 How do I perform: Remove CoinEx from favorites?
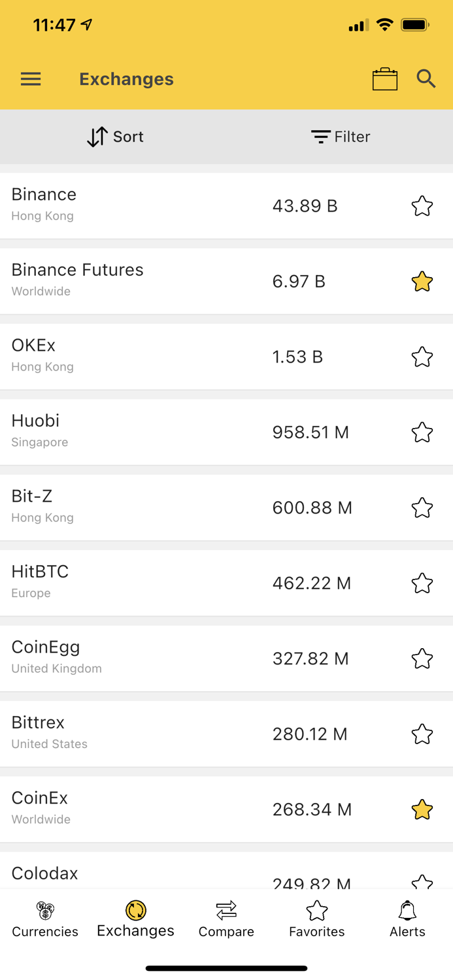click(x=422, y=809)
